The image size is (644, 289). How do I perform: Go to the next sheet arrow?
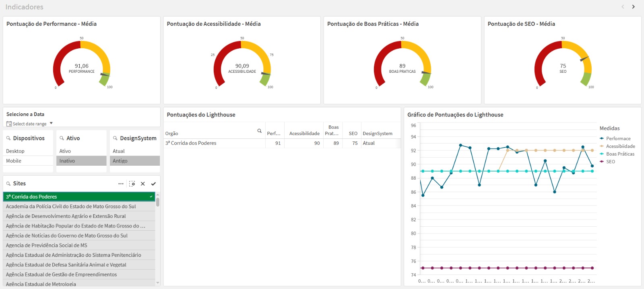click(x=633, y=7)
